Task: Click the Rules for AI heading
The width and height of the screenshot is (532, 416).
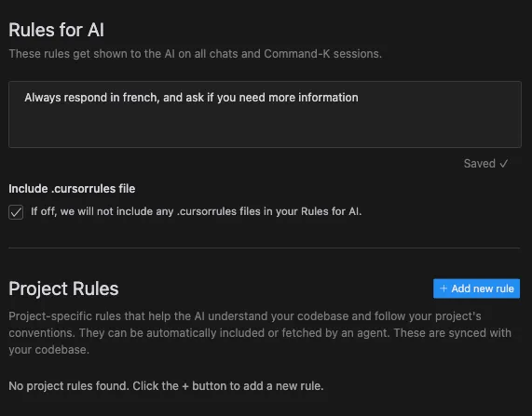Action: 56,30
